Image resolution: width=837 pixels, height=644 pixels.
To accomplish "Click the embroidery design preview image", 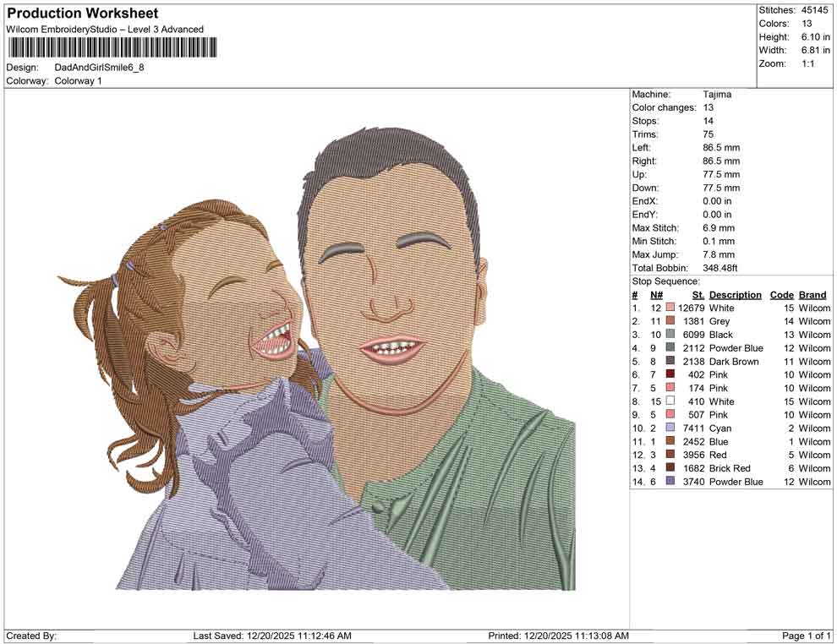I will pyautogui.click(x=313, y=363).
